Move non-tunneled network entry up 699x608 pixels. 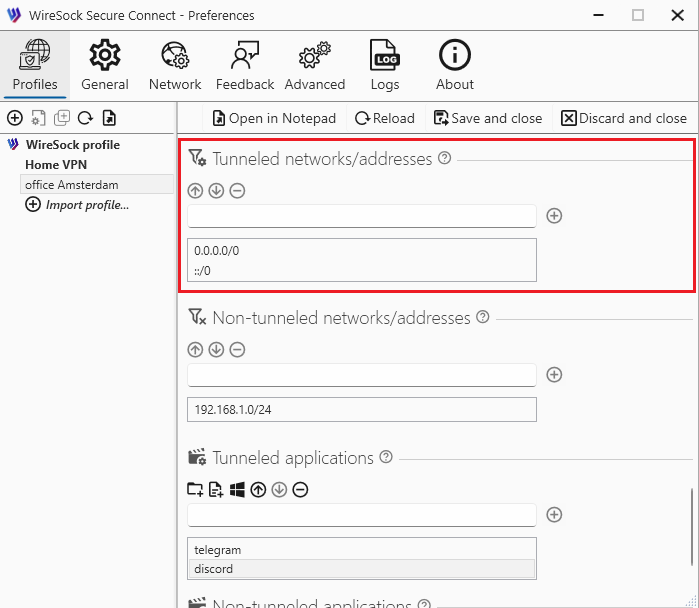pos(195,350)
